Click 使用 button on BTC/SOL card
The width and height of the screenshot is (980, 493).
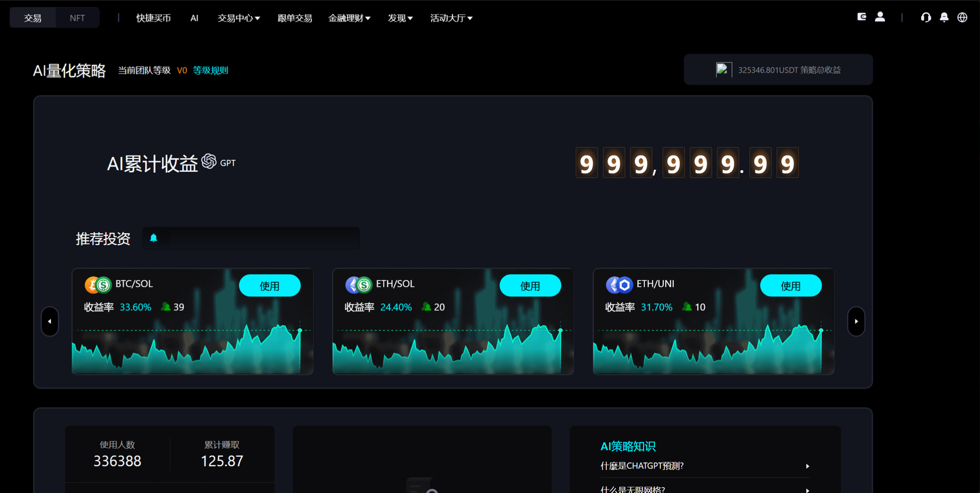[x=270, y=286]
